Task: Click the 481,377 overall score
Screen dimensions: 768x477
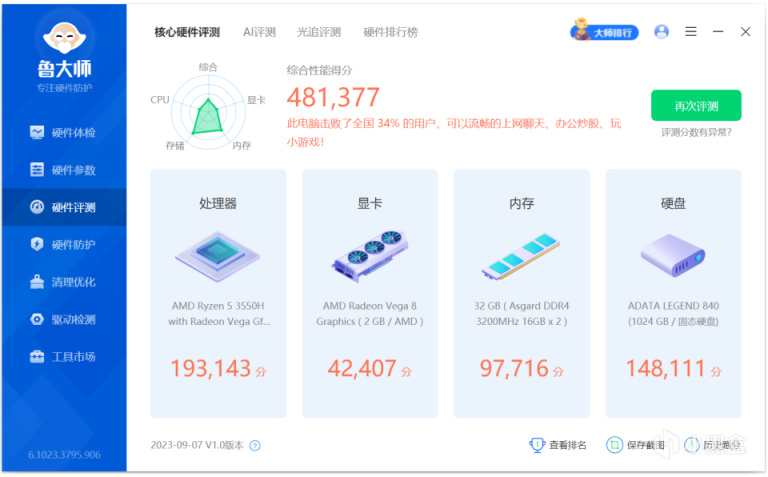Action: [333, 97]
